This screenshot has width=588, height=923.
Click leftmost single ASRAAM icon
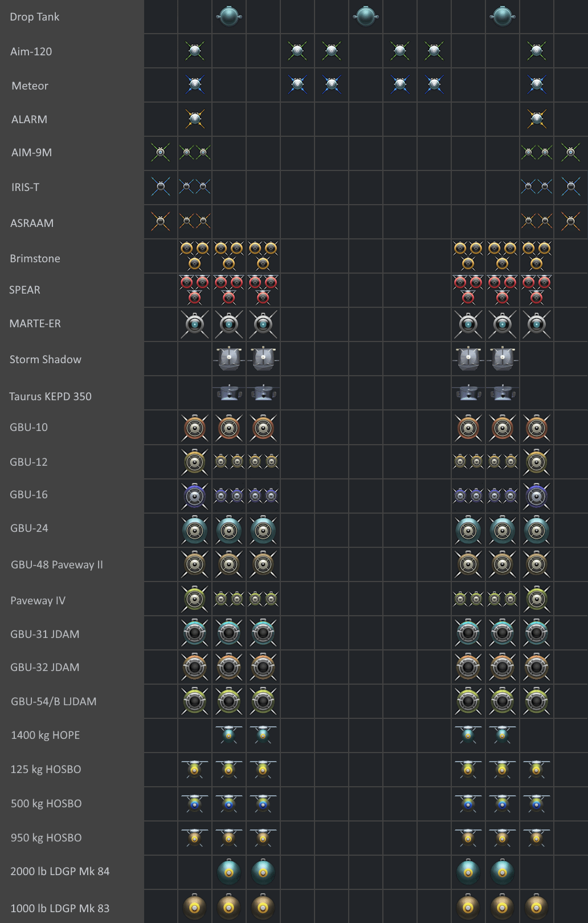pyautogui.click(x=161, y=221)
